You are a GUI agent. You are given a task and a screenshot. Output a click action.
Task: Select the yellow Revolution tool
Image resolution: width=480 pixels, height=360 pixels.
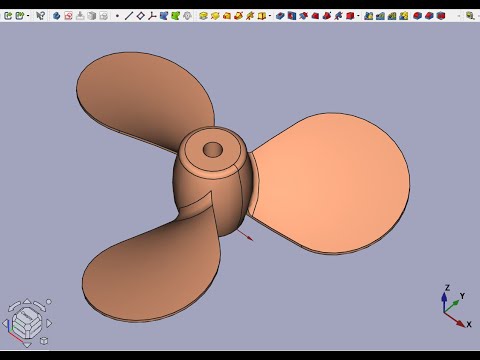point(215,15)
